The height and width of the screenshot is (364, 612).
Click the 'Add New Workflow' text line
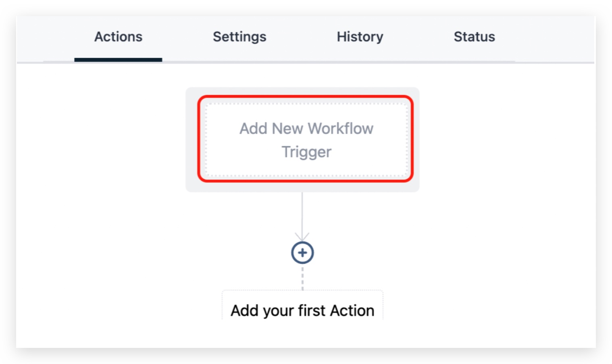(x=306, y=128)
